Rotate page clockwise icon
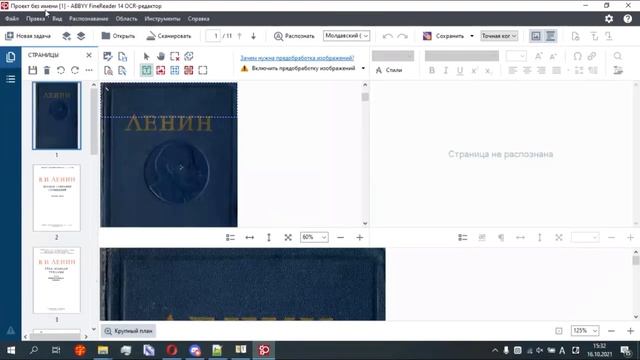Screen dimensions: 640x360 (75, 70)
